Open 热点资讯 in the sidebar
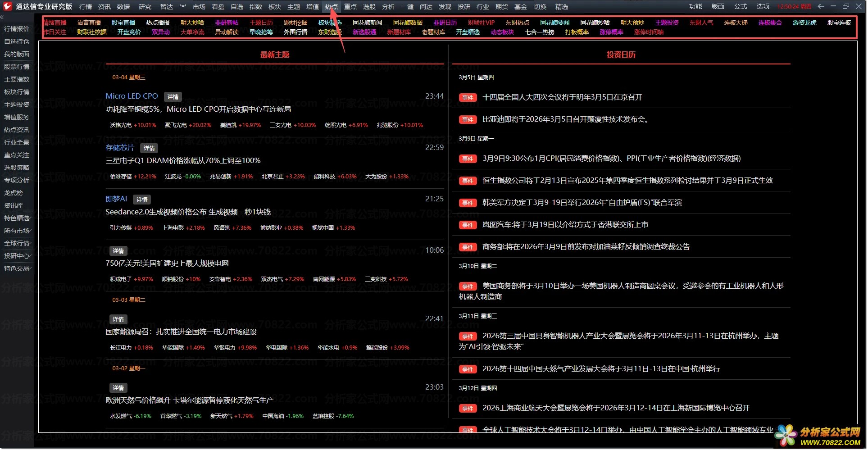868x450 pixels. [x=17, y=130]
